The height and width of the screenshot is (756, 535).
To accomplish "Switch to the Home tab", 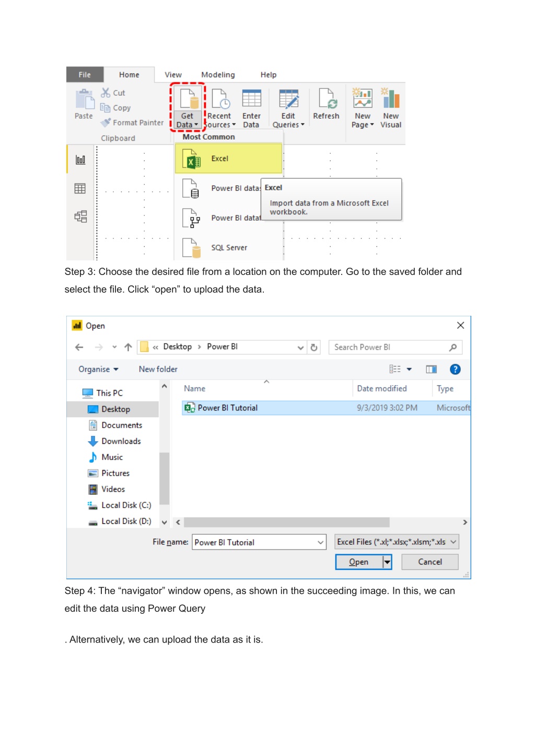I will [x=129, y=75].
